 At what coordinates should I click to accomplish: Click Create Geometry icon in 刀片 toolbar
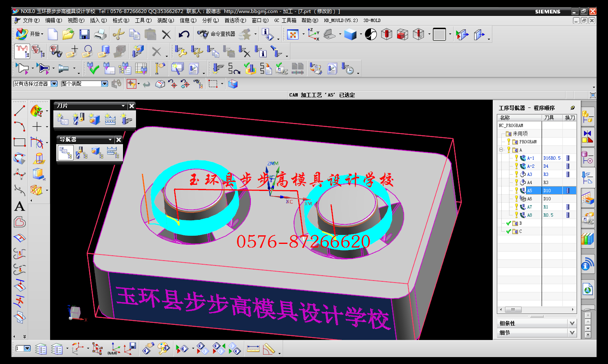pyautogui.click(x=94, y=119)
